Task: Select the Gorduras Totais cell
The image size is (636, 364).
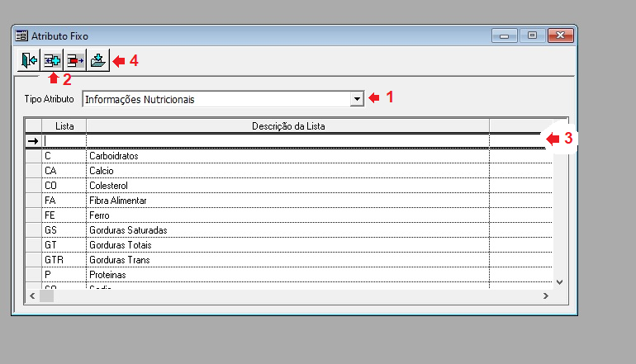Action: 288,245
